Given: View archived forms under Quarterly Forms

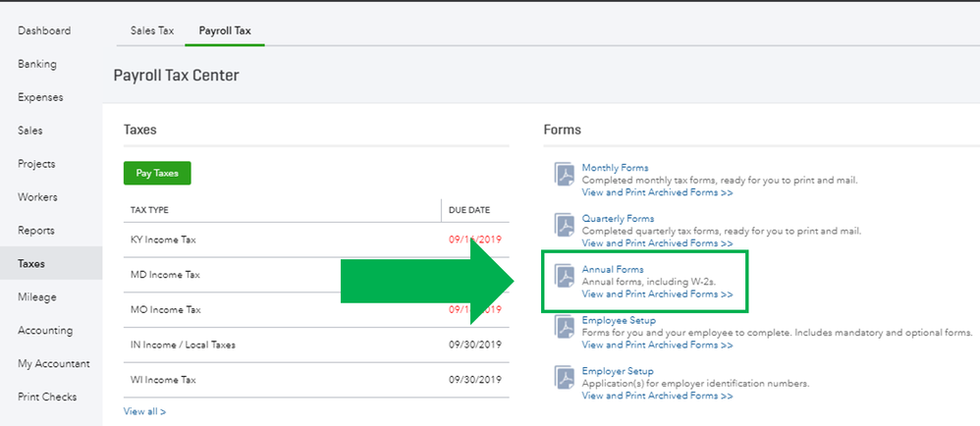Looking at the screenshot, I should pos(658,243).
